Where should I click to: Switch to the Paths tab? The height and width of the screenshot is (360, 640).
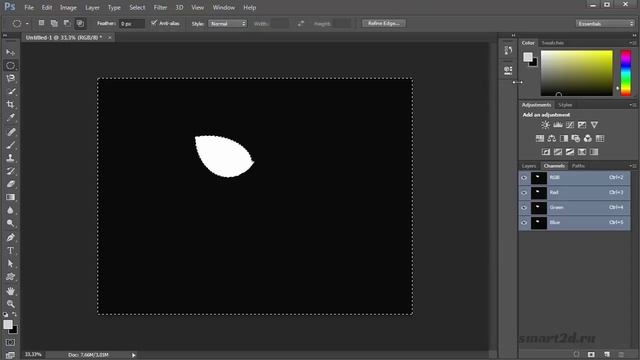(578, 166)
